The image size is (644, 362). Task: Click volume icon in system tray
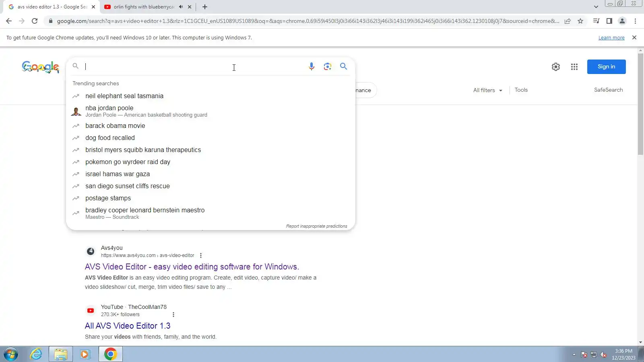click(603, 354)
